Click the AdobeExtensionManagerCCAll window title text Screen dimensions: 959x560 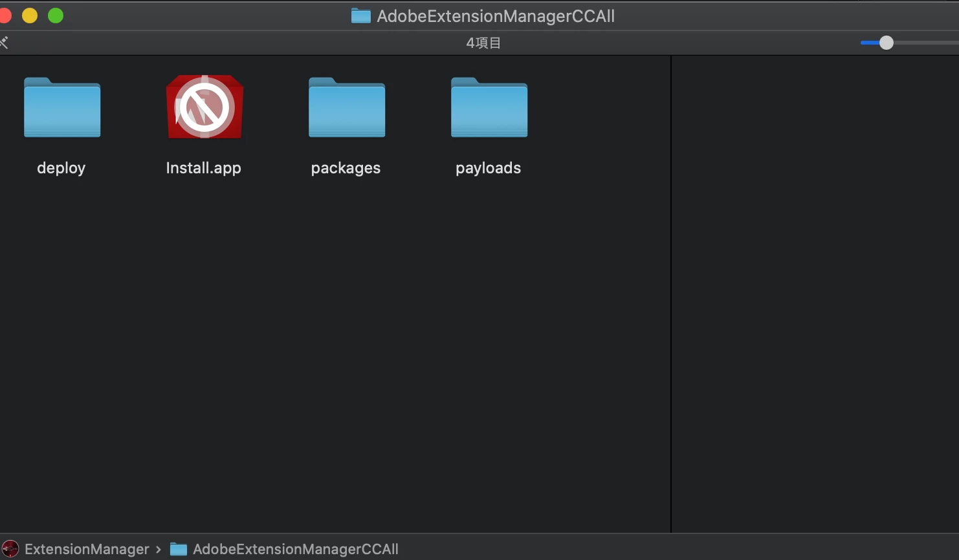pos(496,16)
